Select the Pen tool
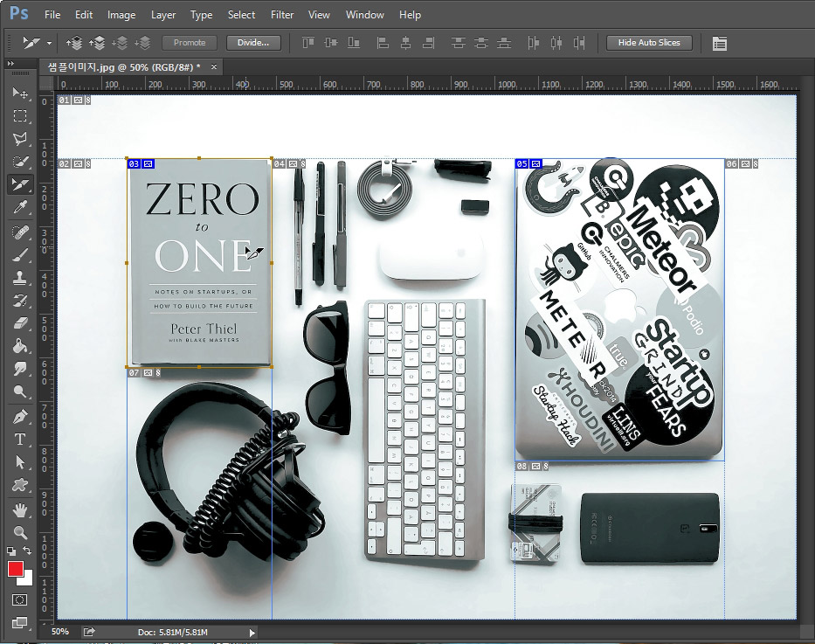Screen dimensions: 815x644 (19, 416)
